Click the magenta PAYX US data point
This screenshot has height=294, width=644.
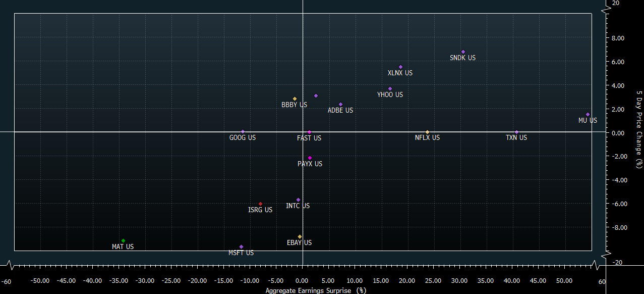tap(310, 158)
